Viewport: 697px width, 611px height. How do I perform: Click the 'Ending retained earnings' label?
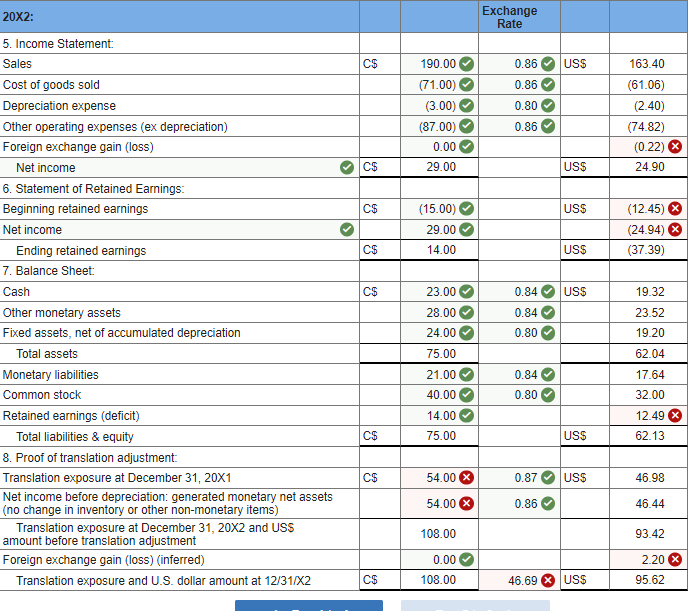point(81,251)
